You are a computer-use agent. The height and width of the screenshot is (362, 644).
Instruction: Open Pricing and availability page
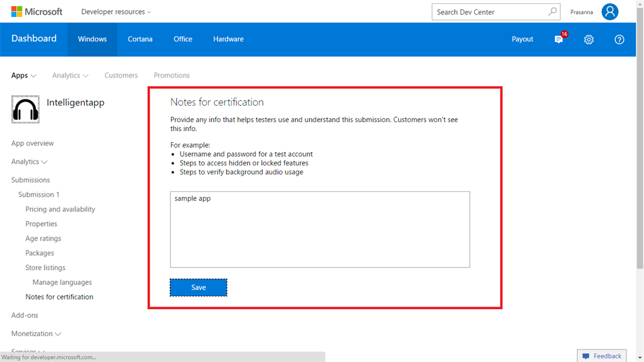pyautogui.click(x=60, y=209)
